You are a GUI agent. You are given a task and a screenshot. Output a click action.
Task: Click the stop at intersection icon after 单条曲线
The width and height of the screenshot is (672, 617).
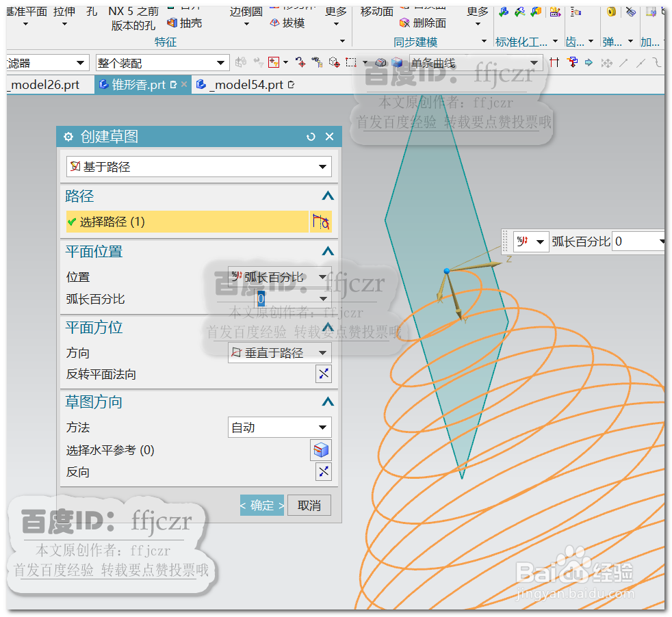click(554, 62)
